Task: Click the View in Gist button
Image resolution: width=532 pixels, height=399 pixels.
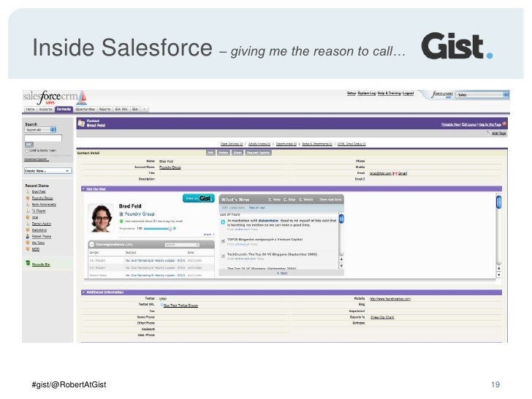Action: (x=199, y=199)
